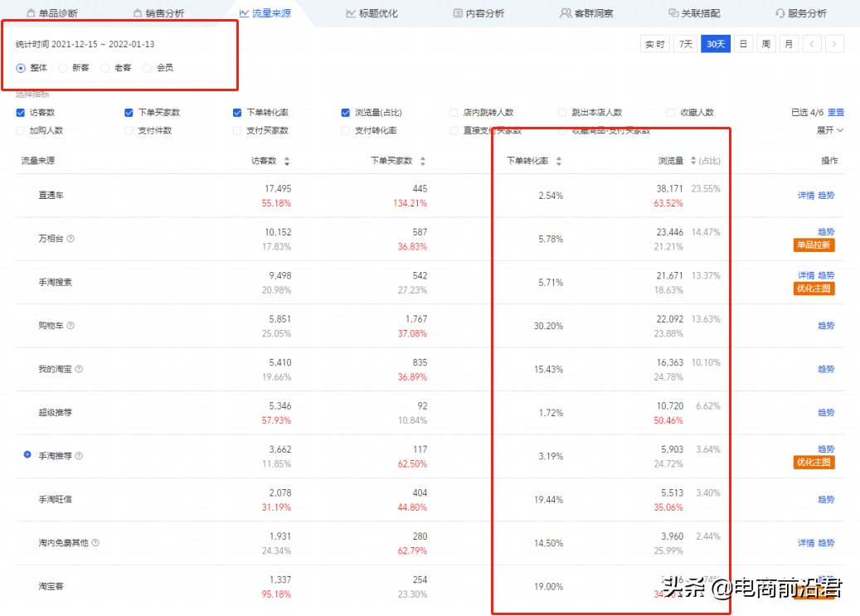Open the 标题优化 tab
Screen dimensions: 860x616
point(372,13)
